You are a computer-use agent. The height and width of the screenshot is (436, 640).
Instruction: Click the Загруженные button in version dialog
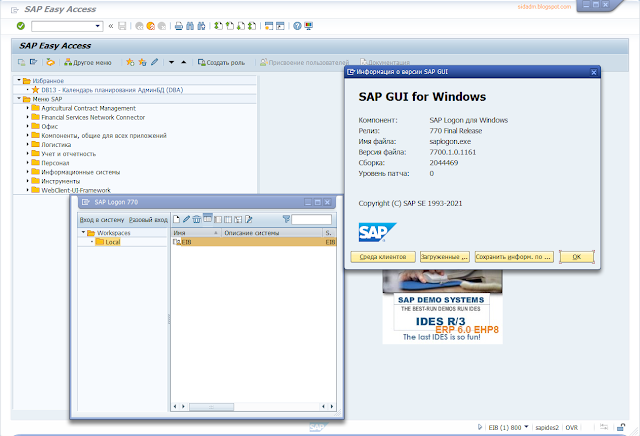pyautogui.click(x=444, y=257)
